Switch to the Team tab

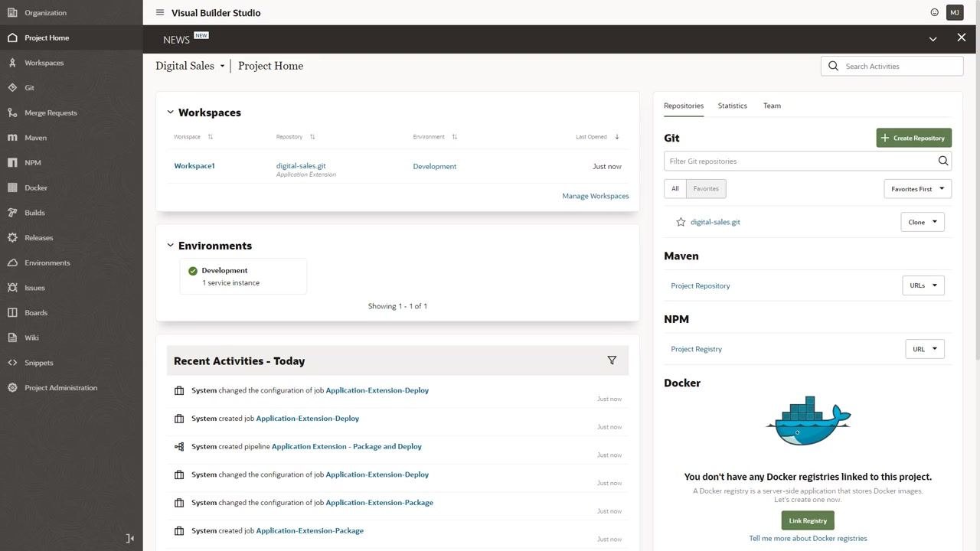(x=772, y=106)
